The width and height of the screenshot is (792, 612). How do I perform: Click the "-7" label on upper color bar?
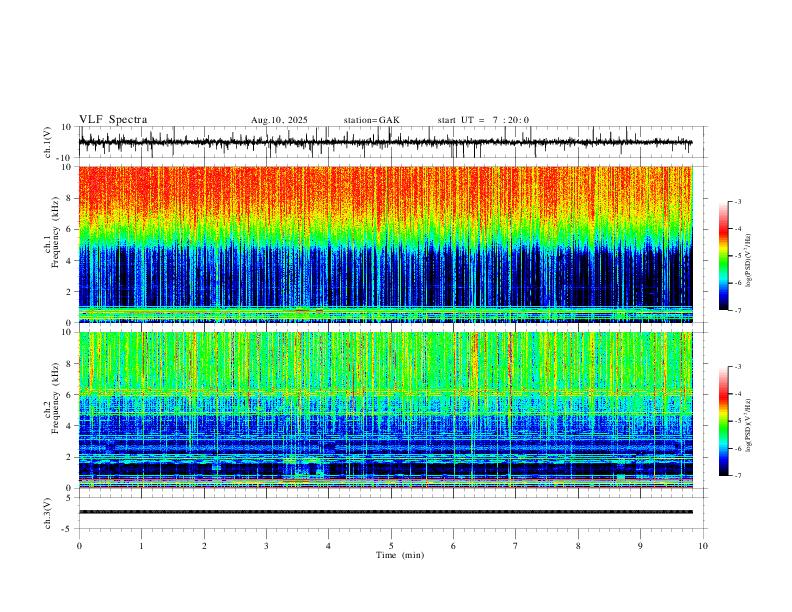(x=738, y=311)
